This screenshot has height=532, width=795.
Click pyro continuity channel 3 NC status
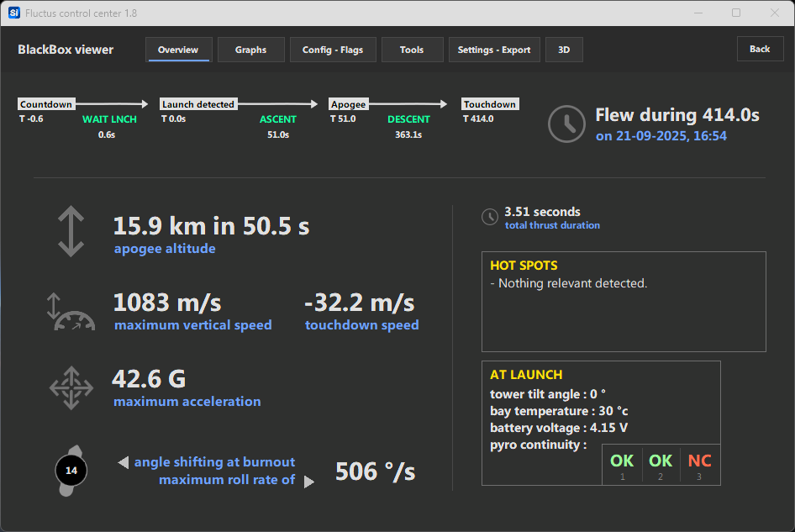pos(699,464)
